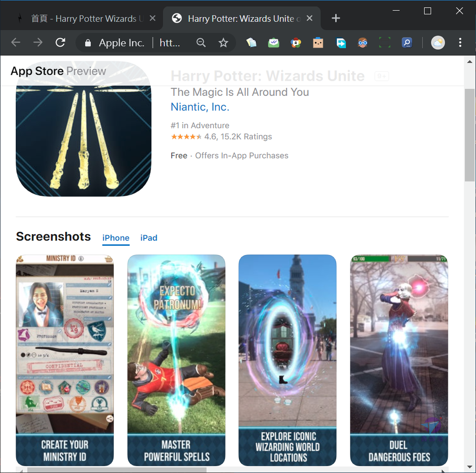Close the 首頁 Harry Potter Wizards tab
The image size is (476, 473).
pyautogui.click(x=152, y=19)
